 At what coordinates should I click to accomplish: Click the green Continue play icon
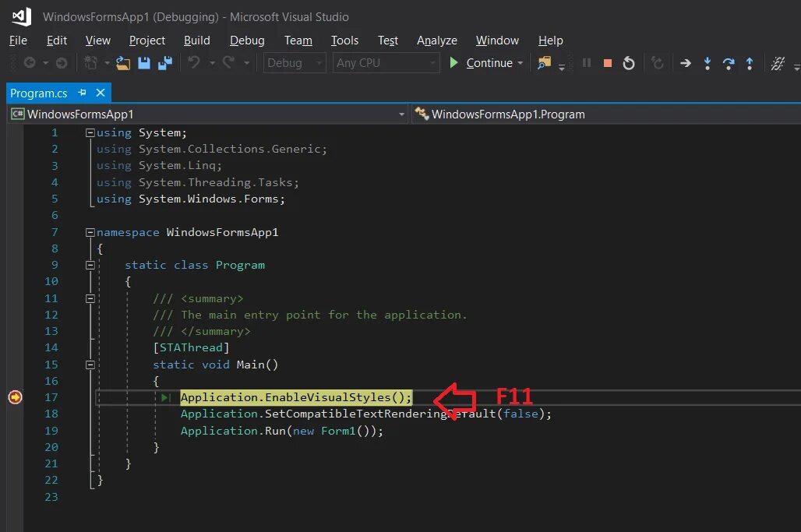point(453,63)
